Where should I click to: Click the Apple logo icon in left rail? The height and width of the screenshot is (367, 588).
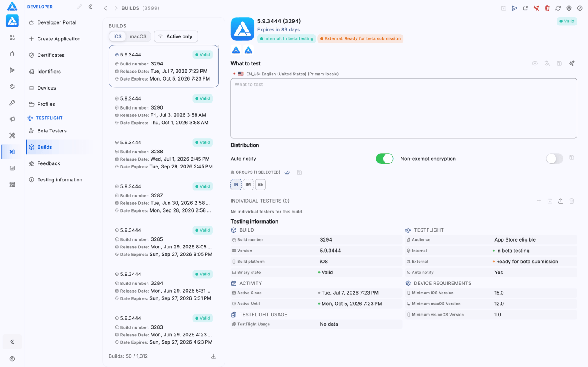pos(12,54)
